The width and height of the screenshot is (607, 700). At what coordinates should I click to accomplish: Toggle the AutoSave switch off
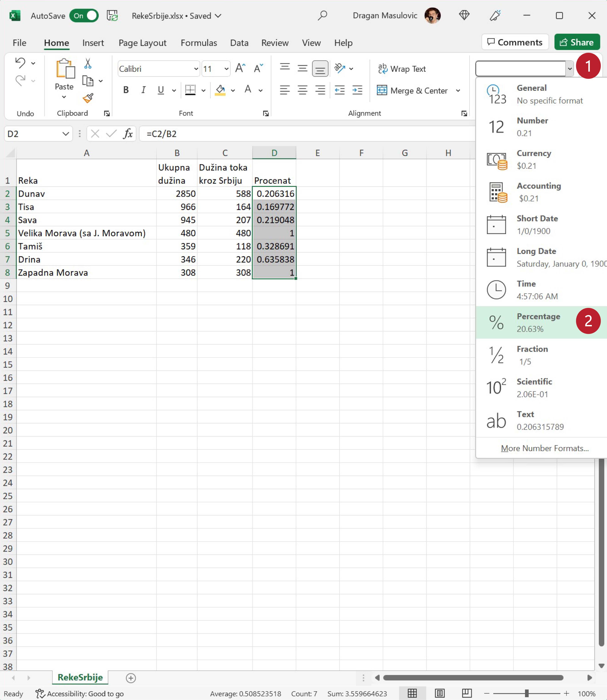84,16
